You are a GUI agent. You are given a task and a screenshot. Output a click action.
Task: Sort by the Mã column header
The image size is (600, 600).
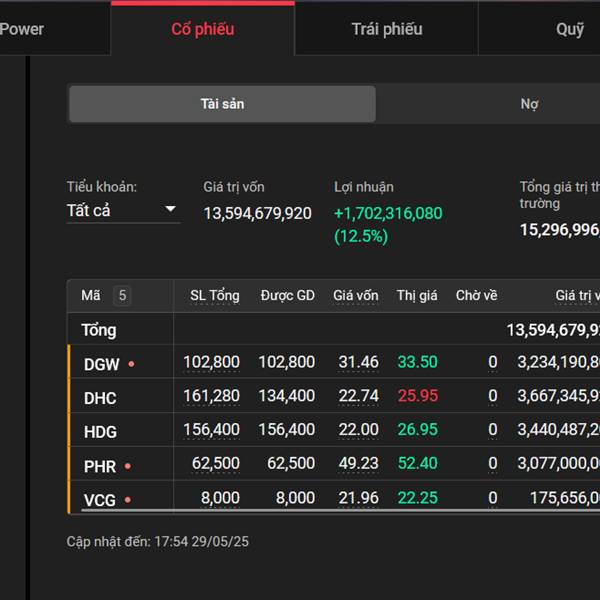[91, 295]
